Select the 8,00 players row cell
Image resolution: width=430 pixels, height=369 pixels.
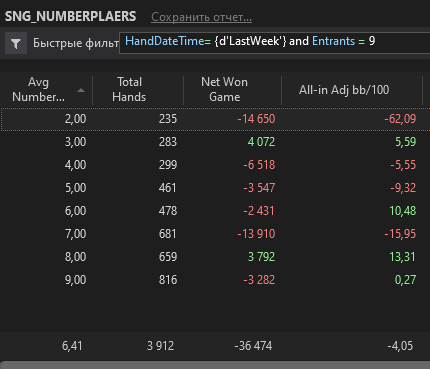point(75,257)
